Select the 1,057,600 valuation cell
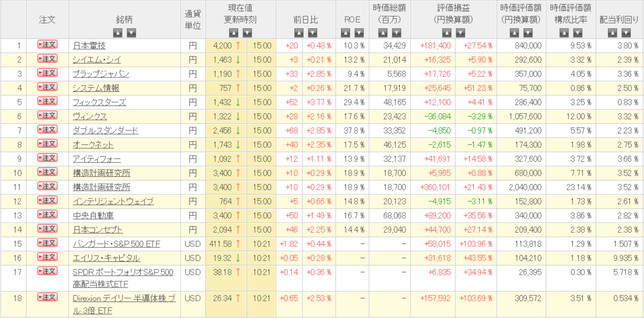Screen dimensions: 644x318 click(521, 116)
